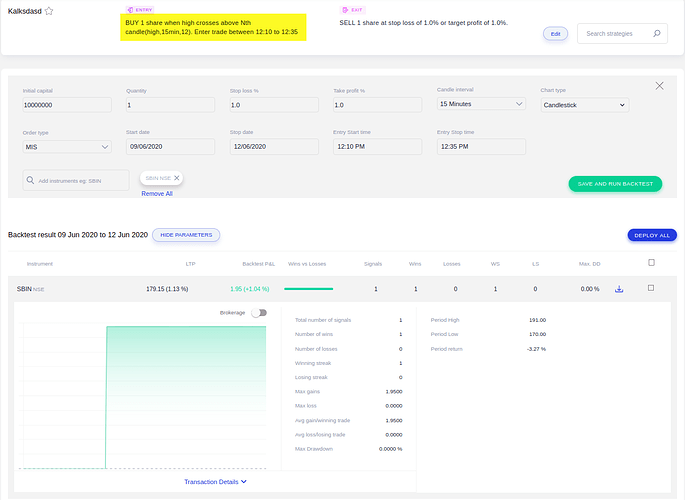Screen dimensions: 685x500
Task: Toggle the Brokerage switch
Action: point(259,313)
